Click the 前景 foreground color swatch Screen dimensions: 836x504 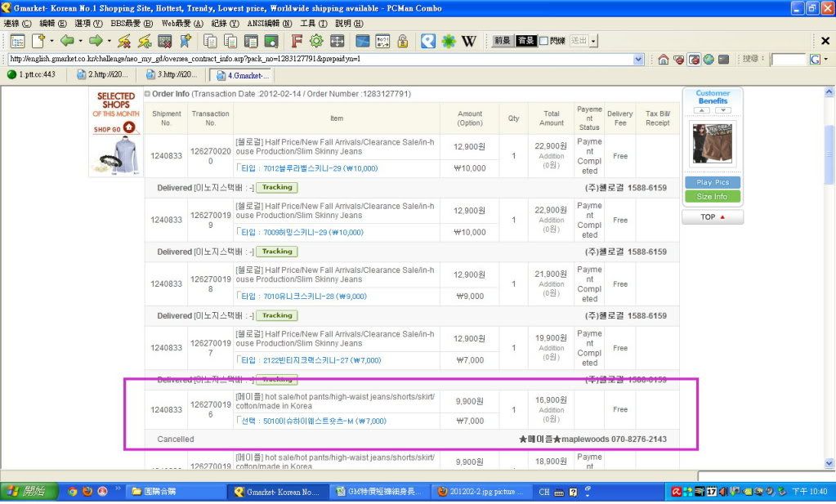(x=502, y=41)
